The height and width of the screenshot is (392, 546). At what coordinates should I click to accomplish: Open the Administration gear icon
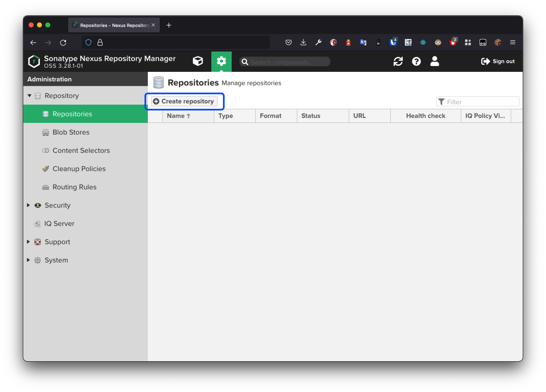coord(221,61)
